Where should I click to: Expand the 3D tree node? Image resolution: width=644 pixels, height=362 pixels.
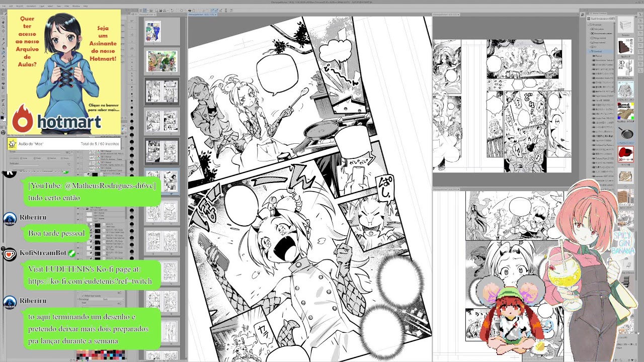pos(590,47)
